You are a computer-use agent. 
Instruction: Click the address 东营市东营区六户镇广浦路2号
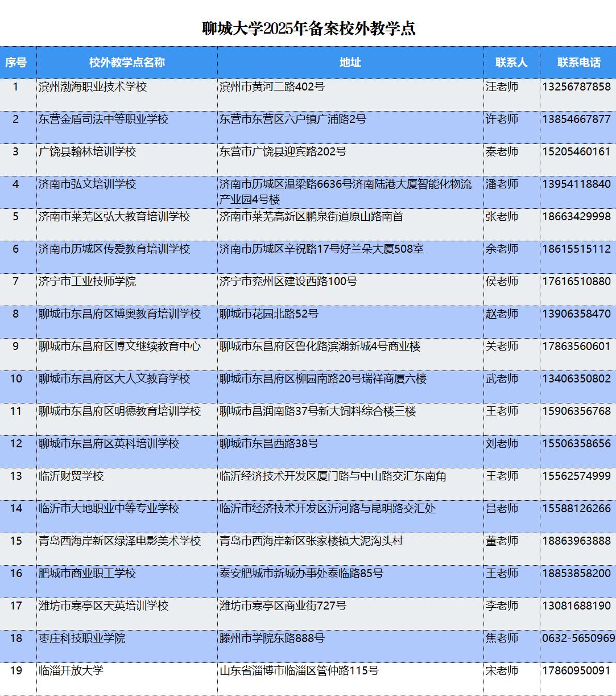292,120
